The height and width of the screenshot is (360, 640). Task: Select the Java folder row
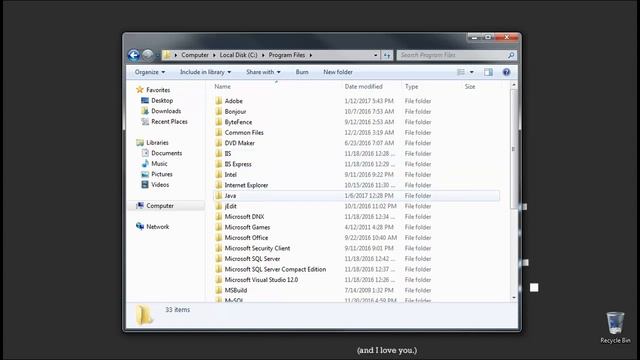(356, 196)
